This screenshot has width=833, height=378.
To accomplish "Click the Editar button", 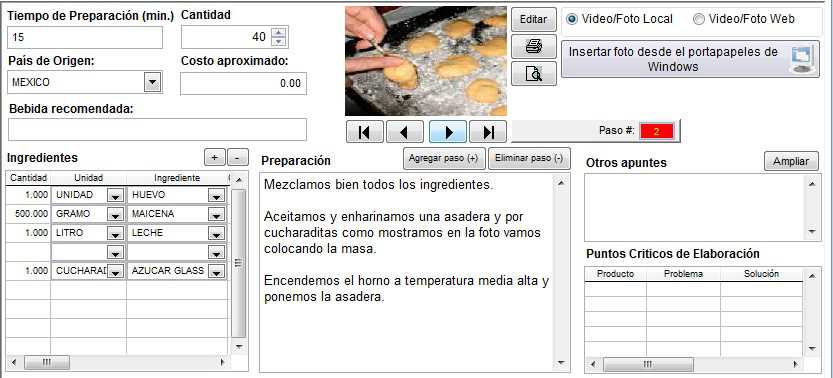I will [x=533, y=20].
